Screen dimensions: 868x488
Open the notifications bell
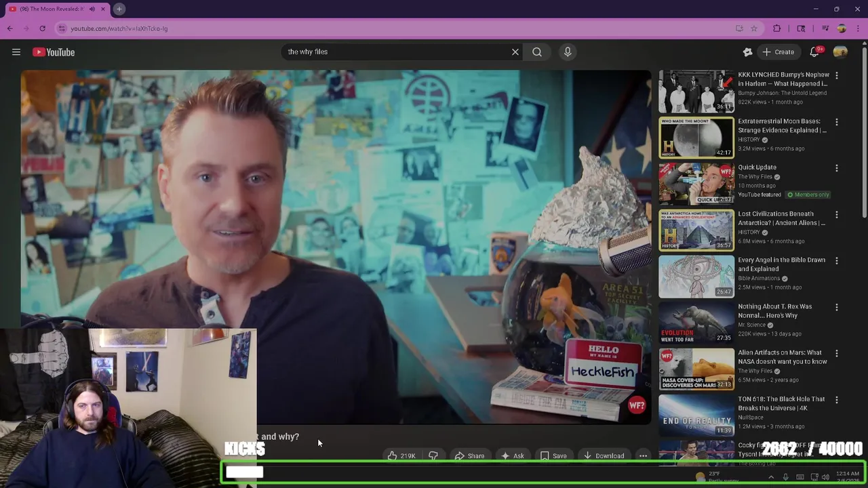click(x=815, y=52)
